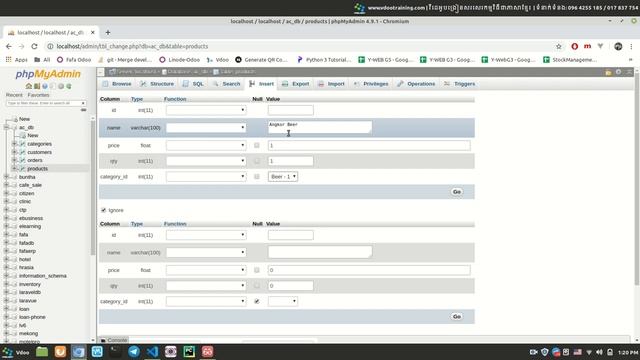Click Apps grid icon in bookmarks bar
Image resolution: width=640 pixels, height=360 pixels.
[9, 60]
